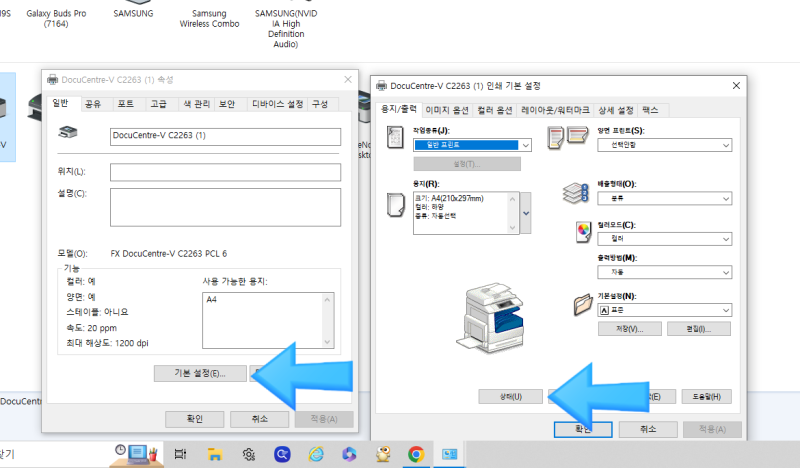Click the duplex print pages icon

[567, 137]
